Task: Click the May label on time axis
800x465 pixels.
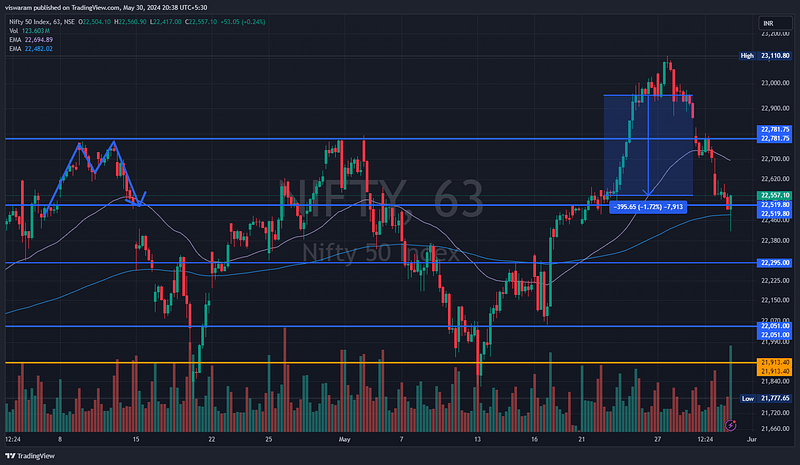Action: tap(344, 439)
